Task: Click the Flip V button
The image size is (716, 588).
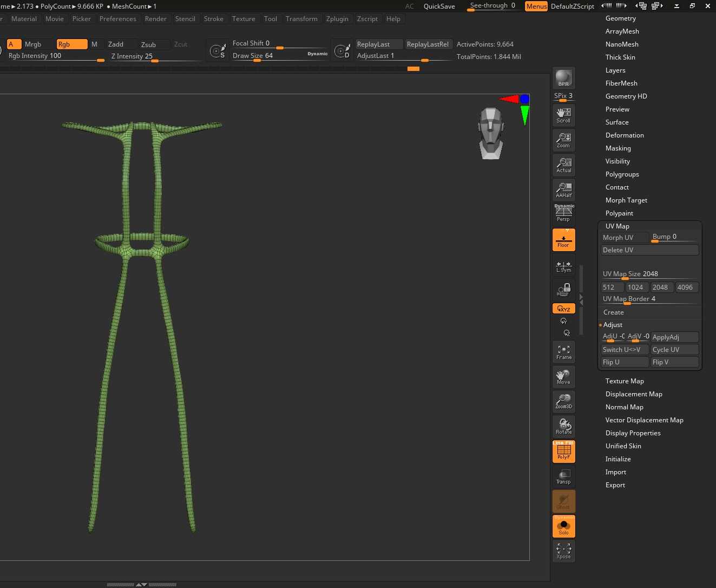Action: (x=675, y=362)
